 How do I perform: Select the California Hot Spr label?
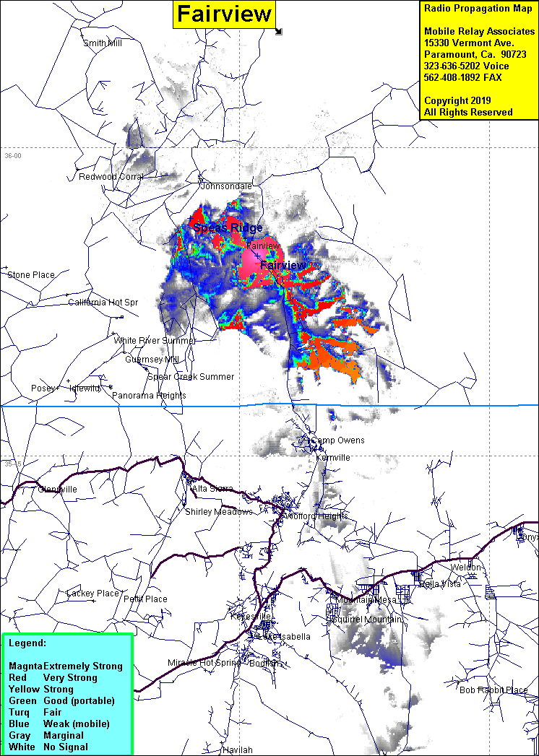103,303
